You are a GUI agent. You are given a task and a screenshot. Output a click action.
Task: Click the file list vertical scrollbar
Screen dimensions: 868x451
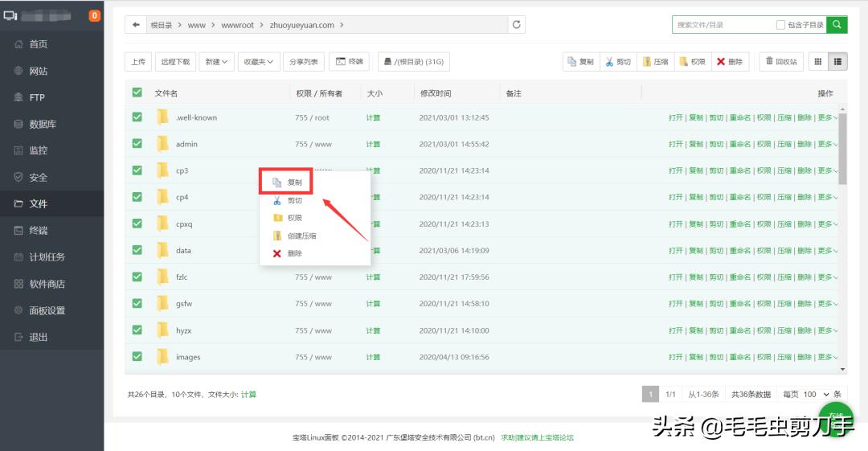842,149
